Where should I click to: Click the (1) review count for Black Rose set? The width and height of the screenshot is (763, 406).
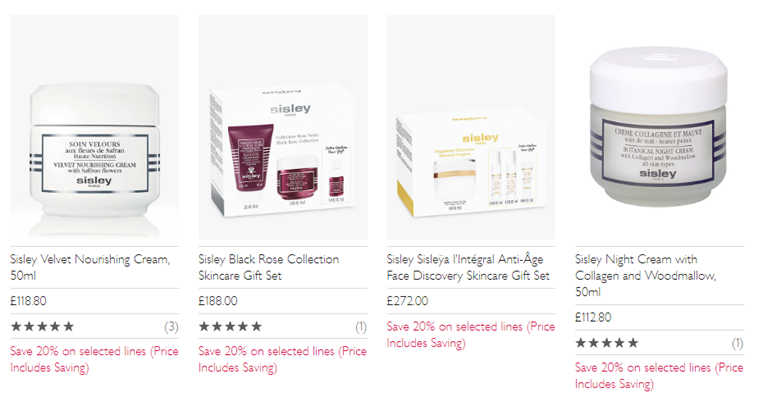[x=361, y=327]
